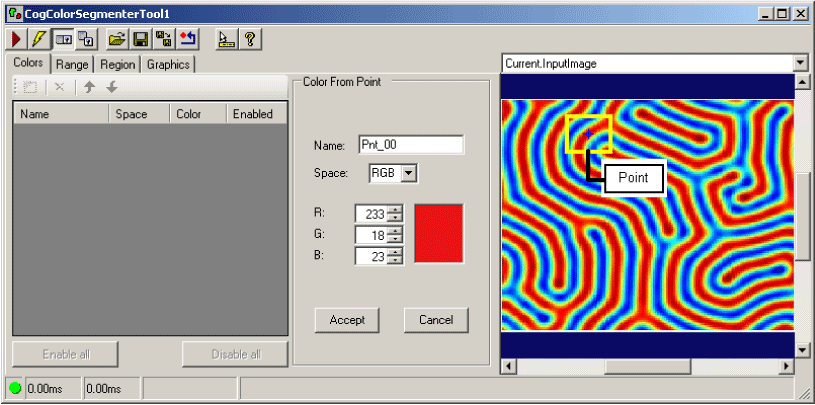Screen dimensions: 815x405
Task: Click the image horizontal scrollbar left arrow
Action: tap(508, 366)
